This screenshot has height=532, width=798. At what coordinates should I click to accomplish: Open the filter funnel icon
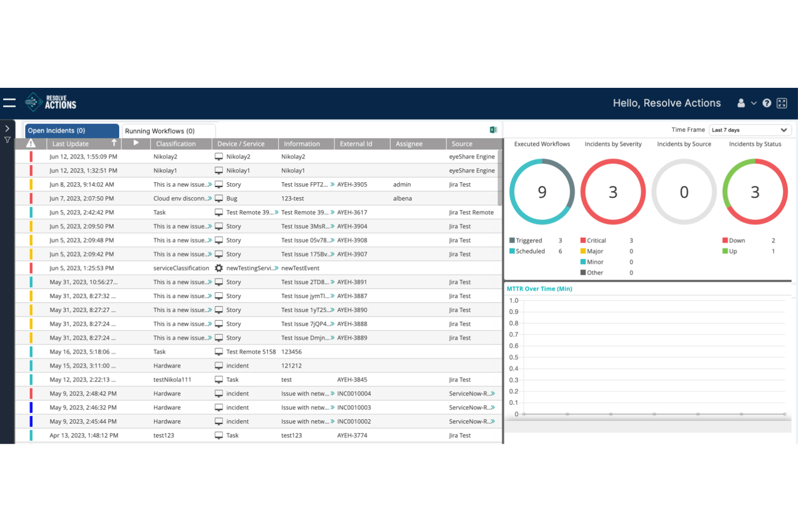tap(7, 140)
